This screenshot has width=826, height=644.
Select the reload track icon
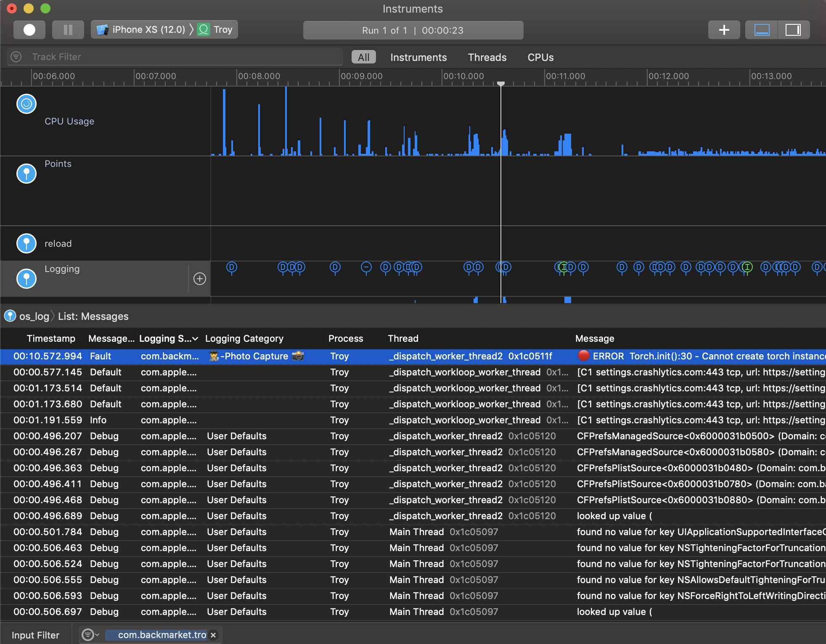[x=26, y=243]
